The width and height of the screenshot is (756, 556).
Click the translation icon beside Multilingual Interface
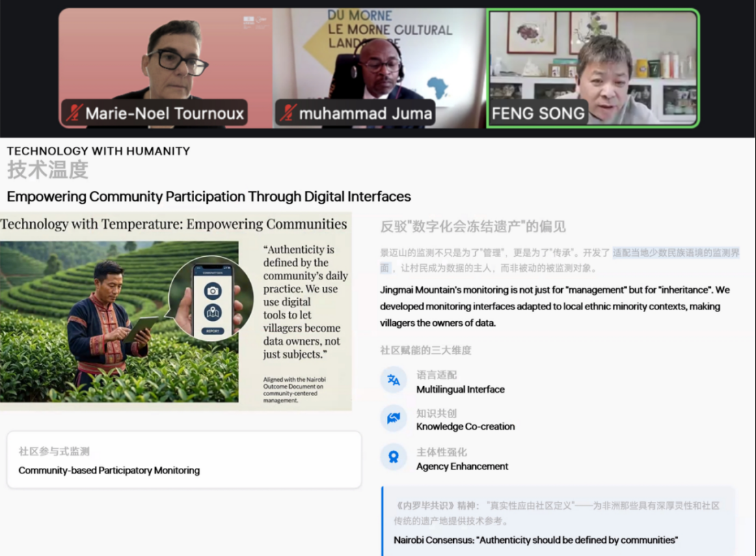click(x=393, y=380)
